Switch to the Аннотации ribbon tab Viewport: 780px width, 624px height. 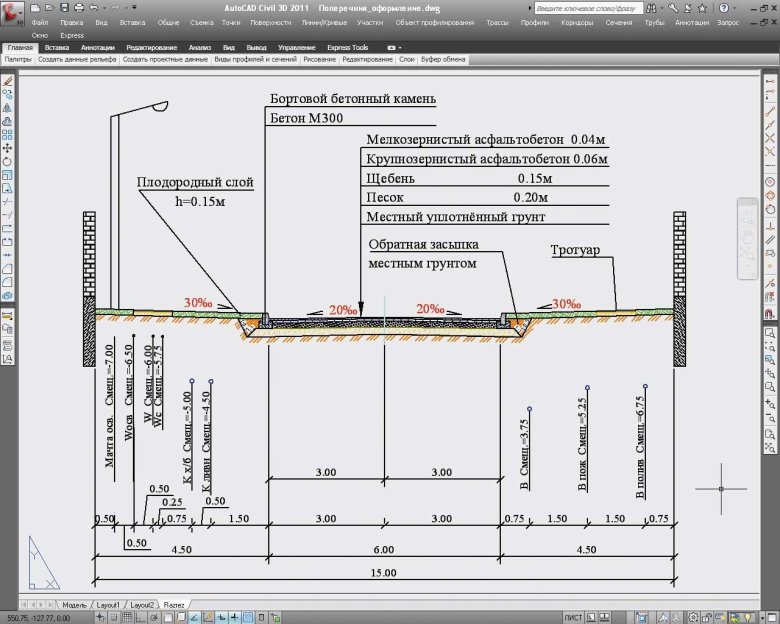[x=97, y=47]
